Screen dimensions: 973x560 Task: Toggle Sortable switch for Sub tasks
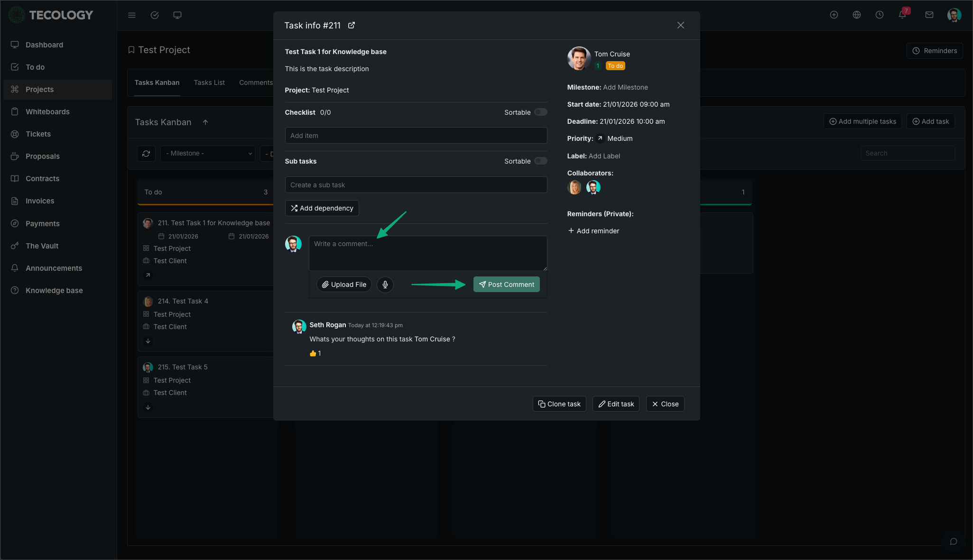[540, 161]
